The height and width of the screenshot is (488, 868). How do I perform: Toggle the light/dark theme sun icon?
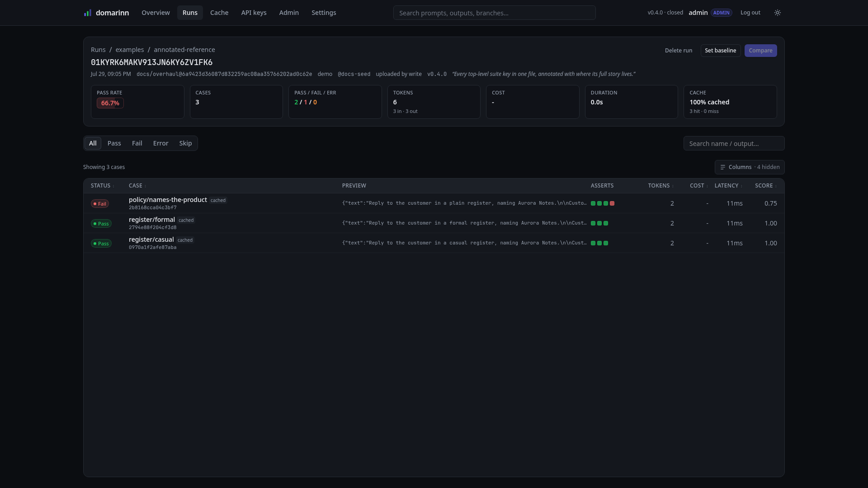(x=778, y=13)
